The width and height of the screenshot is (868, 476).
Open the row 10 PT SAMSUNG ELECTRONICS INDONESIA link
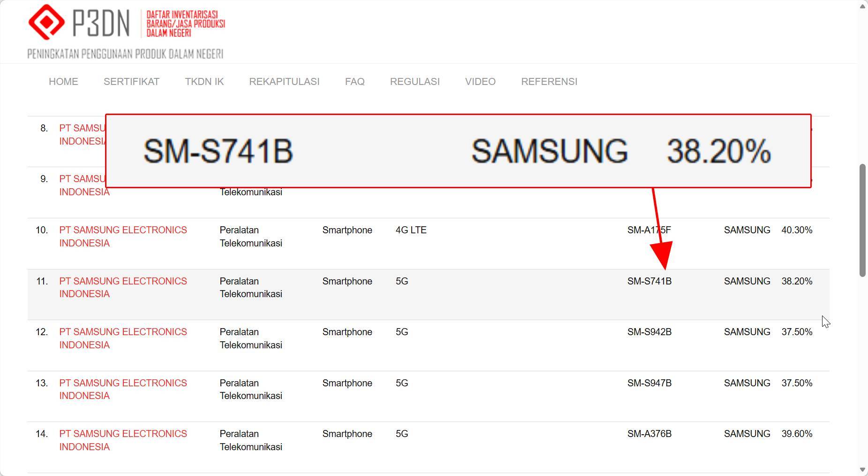(x=123, y=237)
